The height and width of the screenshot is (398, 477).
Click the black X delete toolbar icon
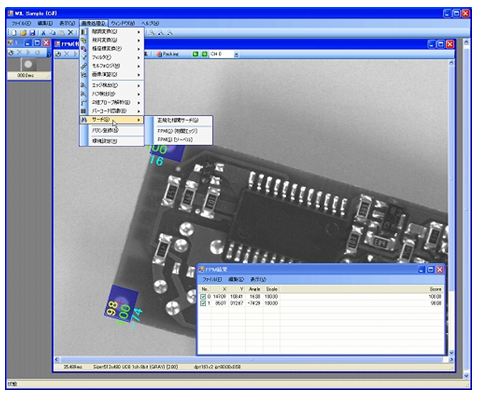pos(70,32)
